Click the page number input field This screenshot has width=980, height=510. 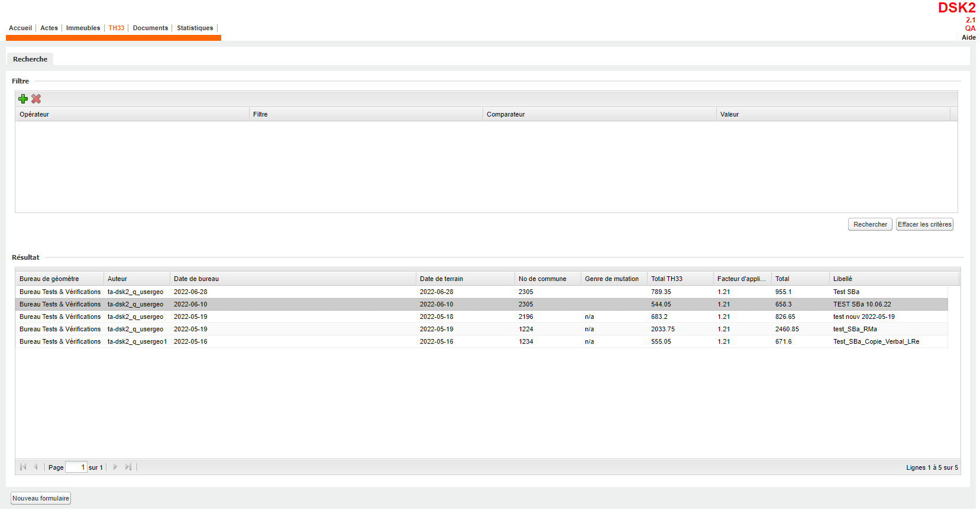click(x=76, y=467)
